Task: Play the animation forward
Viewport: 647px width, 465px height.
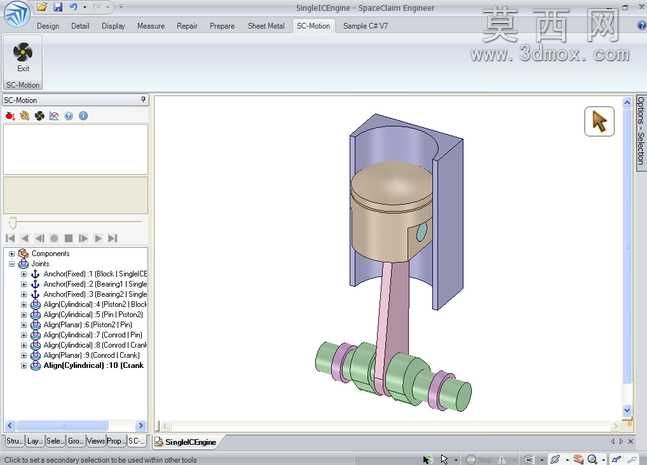Action: click(x=98, y=238)
